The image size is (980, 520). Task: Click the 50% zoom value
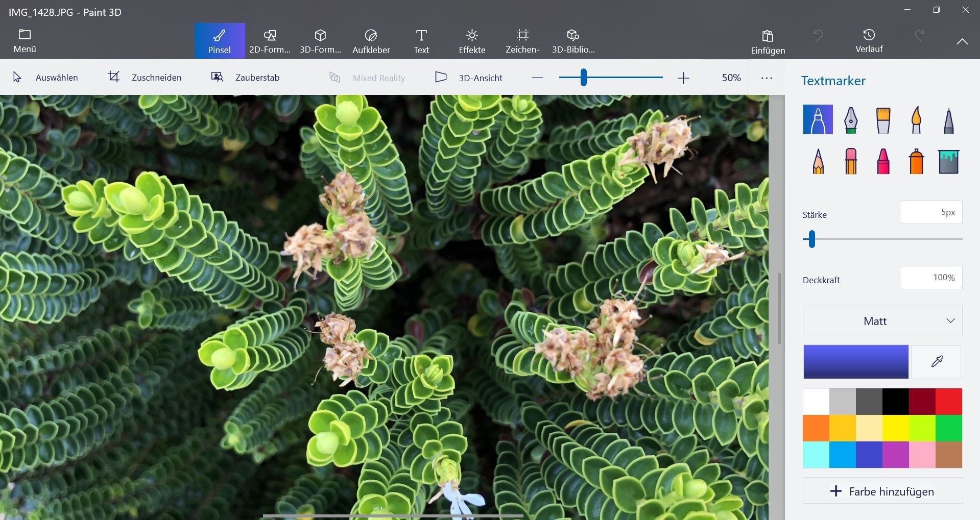731,78
